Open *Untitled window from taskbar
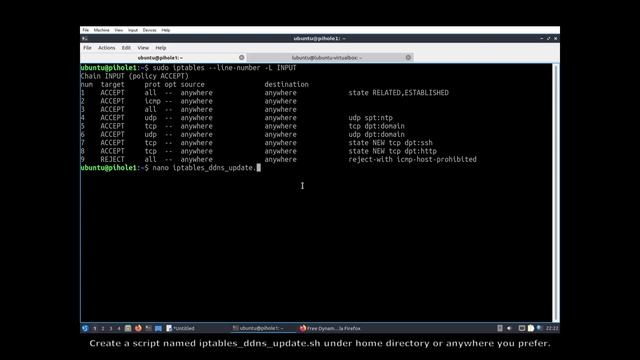This screenshot has height=360, width=640. (197, 328)
